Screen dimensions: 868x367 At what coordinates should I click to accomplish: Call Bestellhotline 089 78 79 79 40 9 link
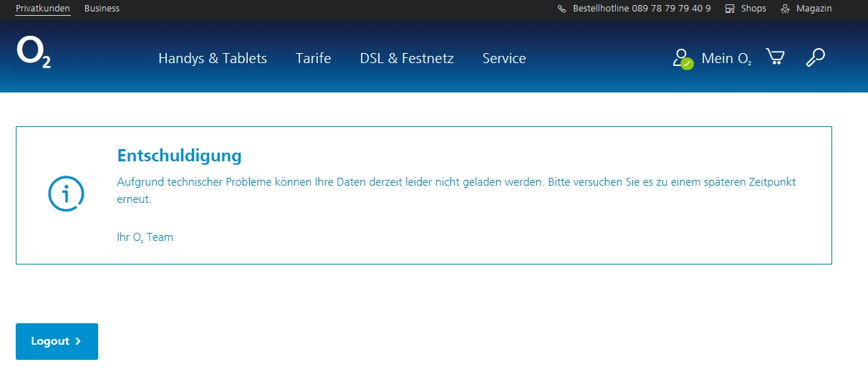642,9
